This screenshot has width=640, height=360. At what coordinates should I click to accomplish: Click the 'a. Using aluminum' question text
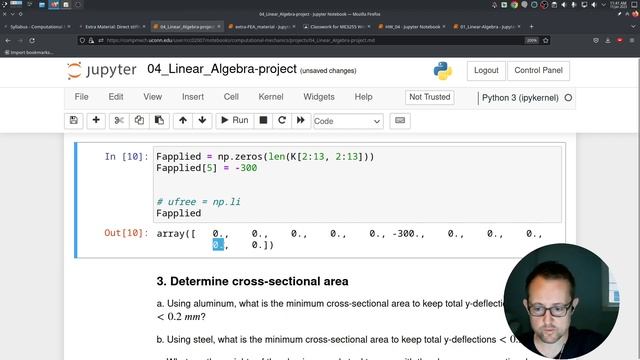[330, 310]
